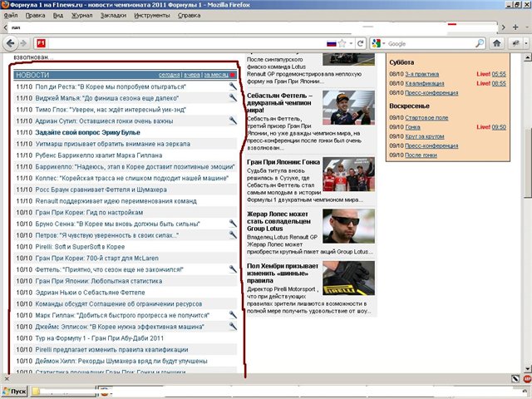Click the Adblock Plus icon in status bar
The image size is (532, 399).
(x=527, y=379)
